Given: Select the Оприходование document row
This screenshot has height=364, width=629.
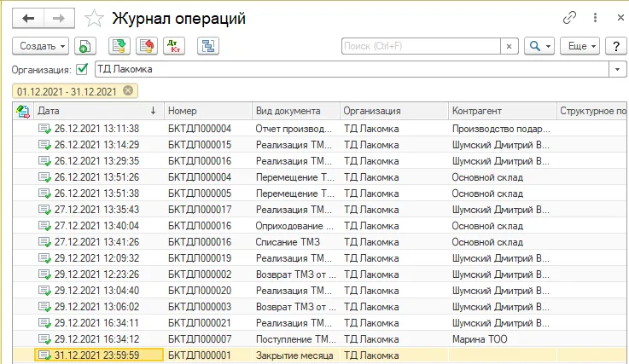Looking at the screenshot, I should pos(319,226).
